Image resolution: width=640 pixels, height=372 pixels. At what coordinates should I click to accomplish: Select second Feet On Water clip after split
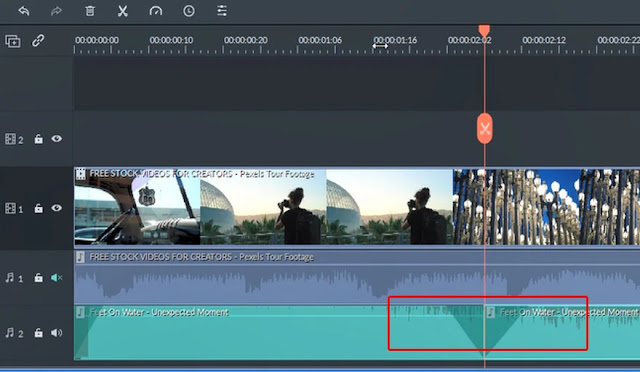click(562, 333)
